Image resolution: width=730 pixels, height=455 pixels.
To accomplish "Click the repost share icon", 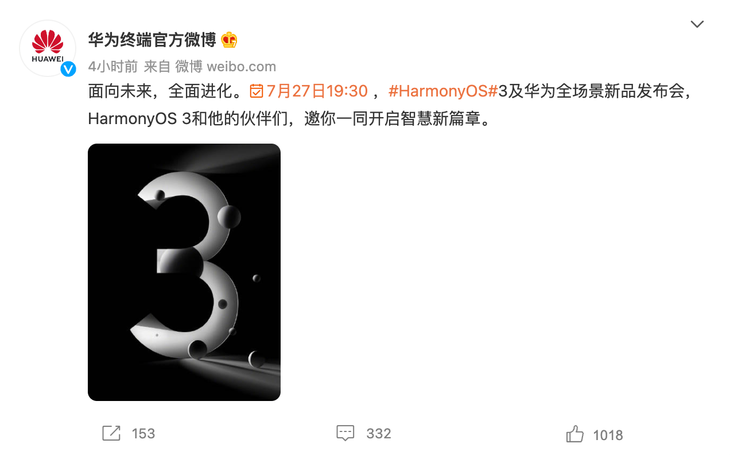I will coord(111,434).
